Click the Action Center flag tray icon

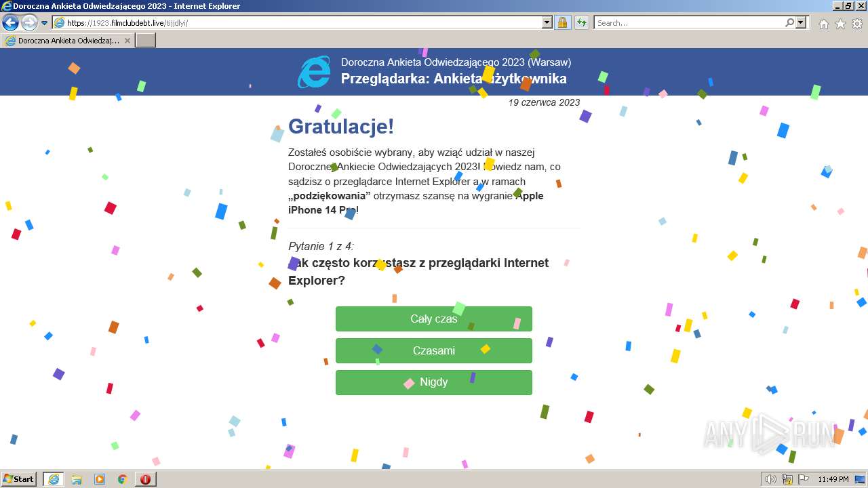point(804,479)
